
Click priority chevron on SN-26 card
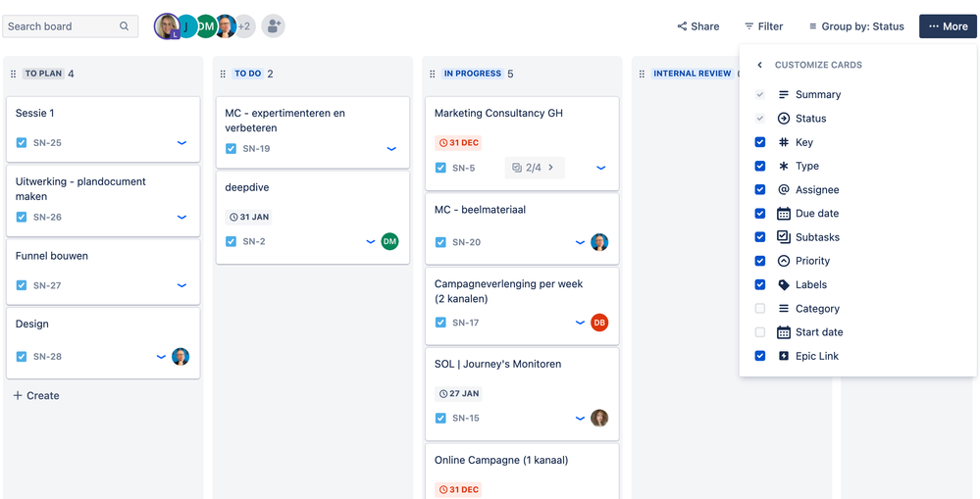pos(181,217)
